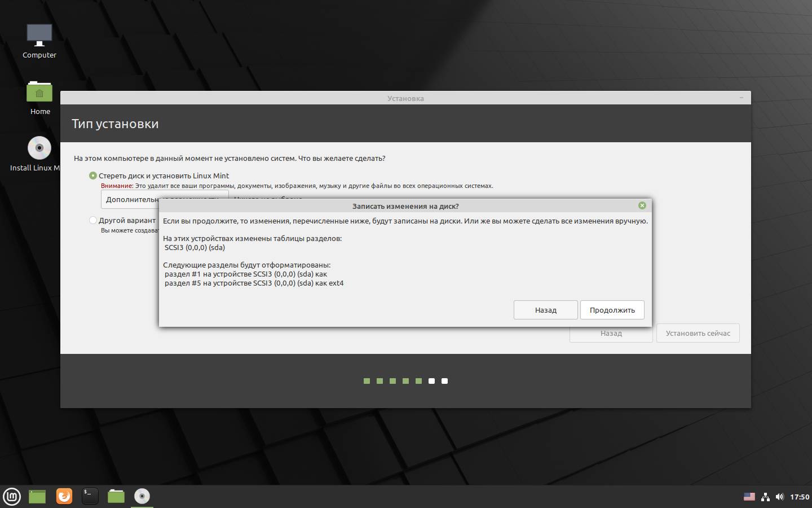This screenshot has height=508, width=812.
Task: Minimize the Установка installer window
Action: (742, 98)
